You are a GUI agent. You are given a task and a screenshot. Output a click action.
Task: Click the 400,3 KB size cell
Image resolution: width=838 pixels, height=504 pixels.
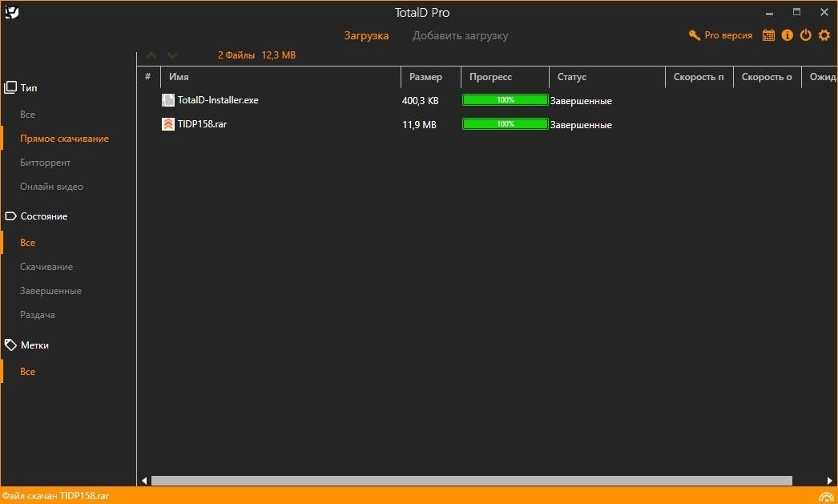(x=420, y=100)
